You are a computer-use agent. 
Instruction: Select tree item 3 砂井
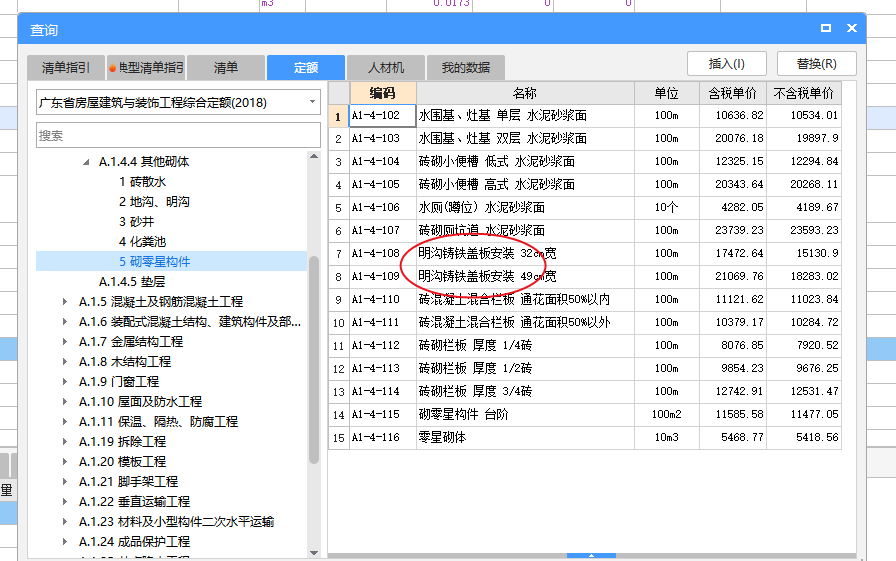[137, 222]
